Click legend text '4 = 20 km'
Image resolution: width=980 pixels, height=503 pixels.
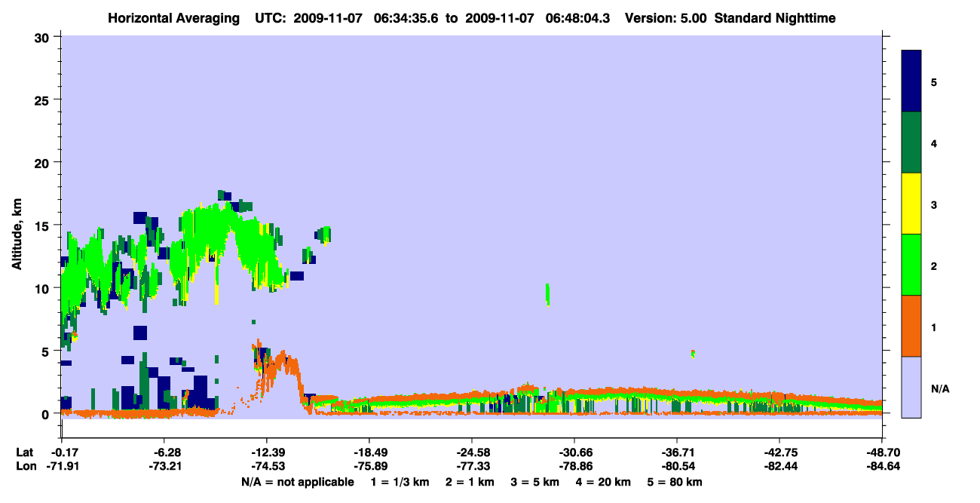point(604,482)
